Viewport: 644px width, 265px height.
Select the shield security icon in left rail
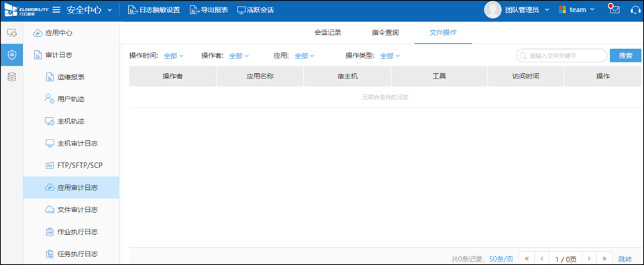(12, 54)
